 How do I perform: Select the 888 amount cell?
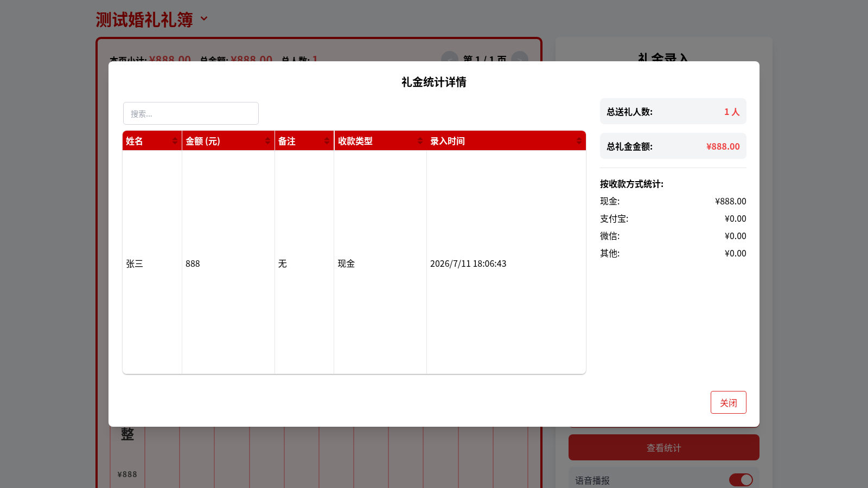pyautogui.click(x=228, y=264)
